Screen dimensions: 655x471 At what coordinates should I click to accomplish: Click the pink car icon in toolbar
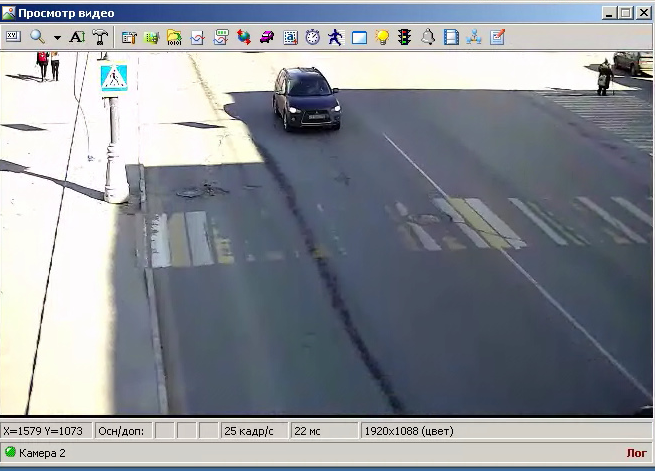point(267,37)
